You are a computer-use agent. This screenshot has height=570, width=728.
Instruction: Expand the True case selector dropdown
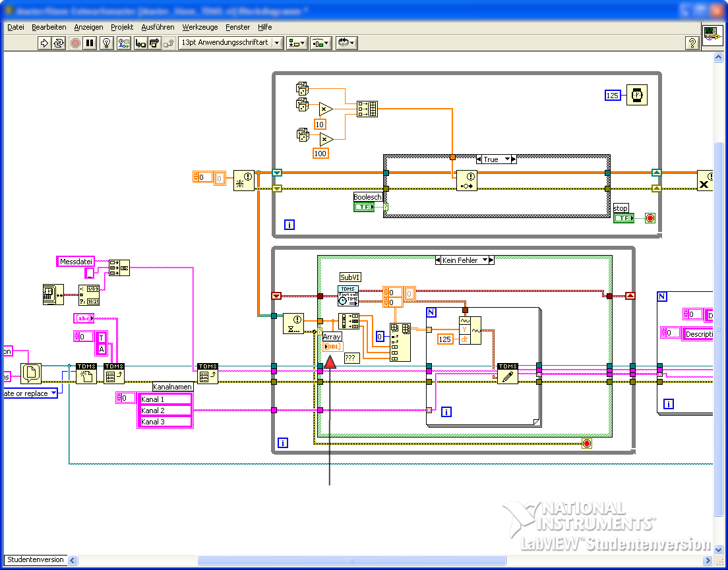(507, 159)
